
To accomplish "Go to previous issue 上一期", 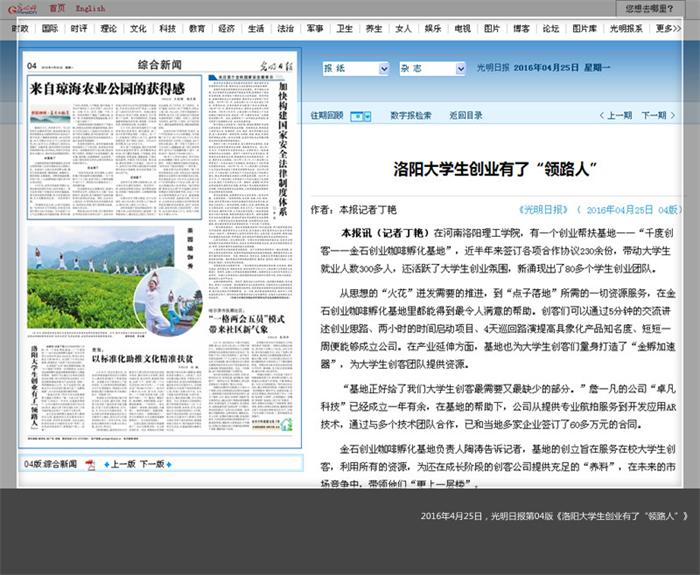I will (x=616, y=116).
